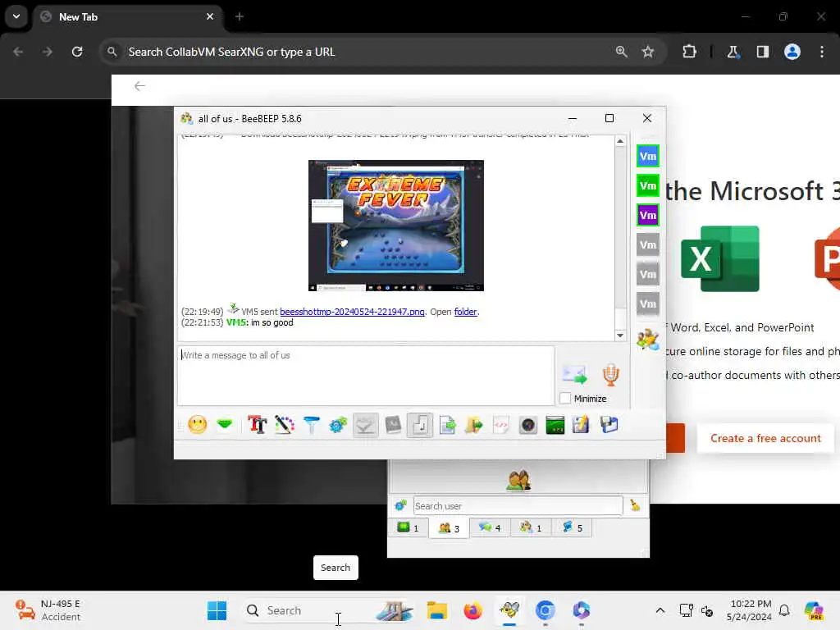The image size is (840, 630).
Task: Bookmark this tab with the star icon
Action: tap(648, 52)
